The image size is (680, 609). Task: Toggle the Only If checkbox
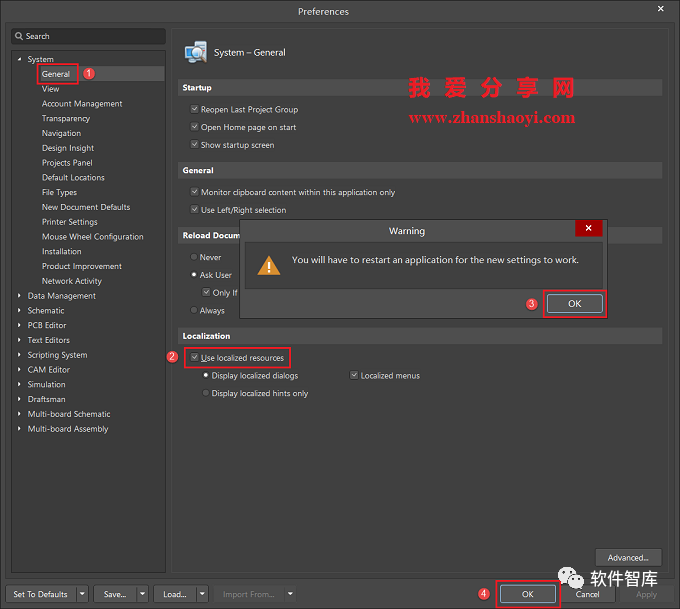pos(206,293)
